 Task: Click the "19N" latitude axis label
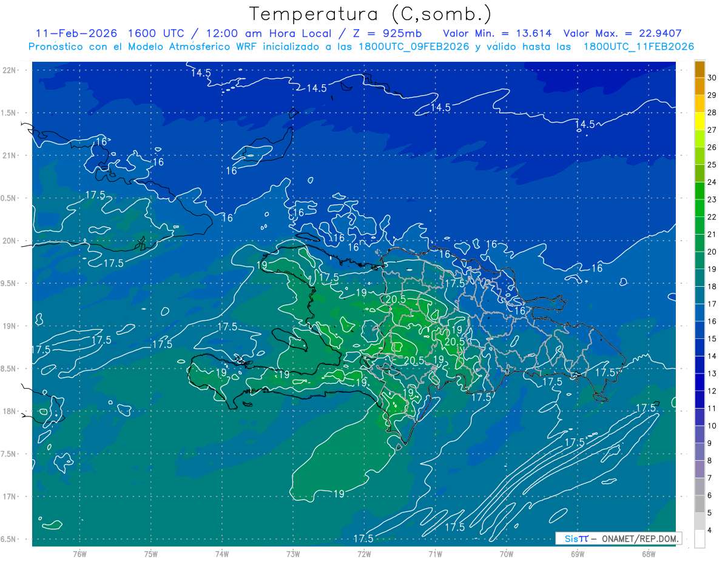(x=9, y=326)
